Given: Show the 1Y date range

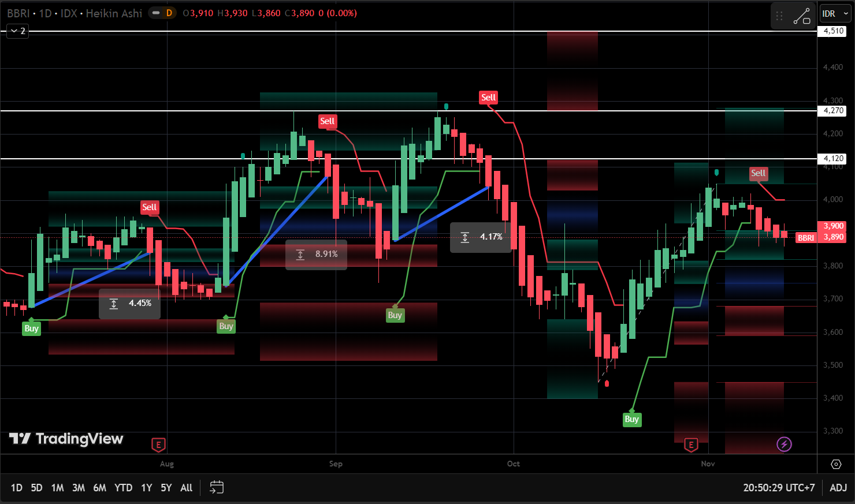Looking at the screenshot, I should coord(147,488).
